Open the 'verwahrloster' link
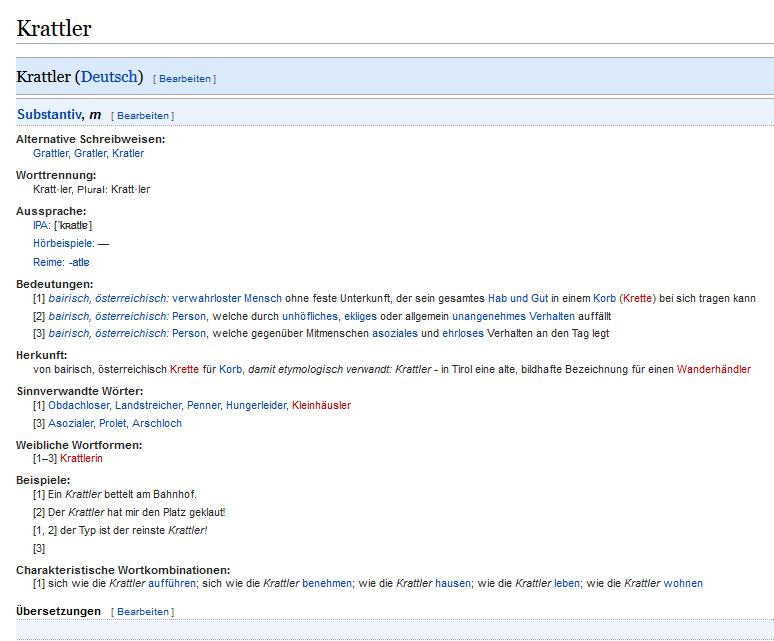774x641 pixels. pyautogui.click(x=206, y=298)
